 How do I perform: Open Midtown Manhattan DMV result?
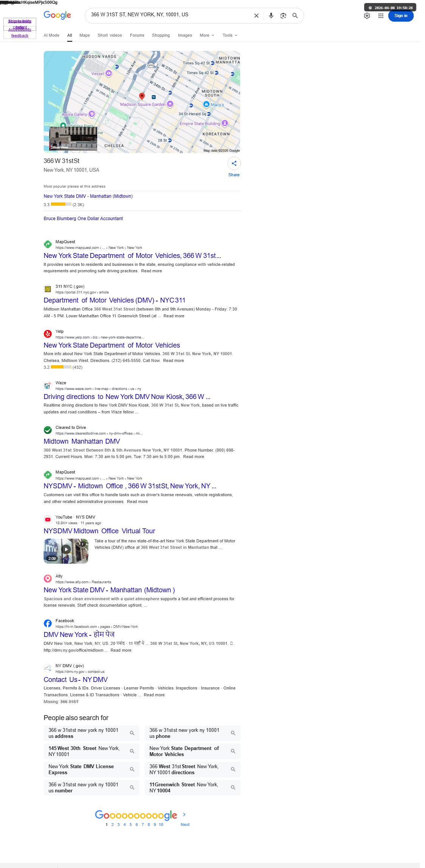[x=82, y=441]
